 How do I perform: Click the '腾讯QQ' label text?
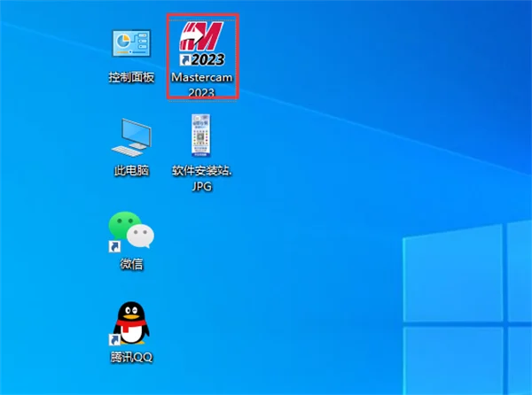click(131, 357)
